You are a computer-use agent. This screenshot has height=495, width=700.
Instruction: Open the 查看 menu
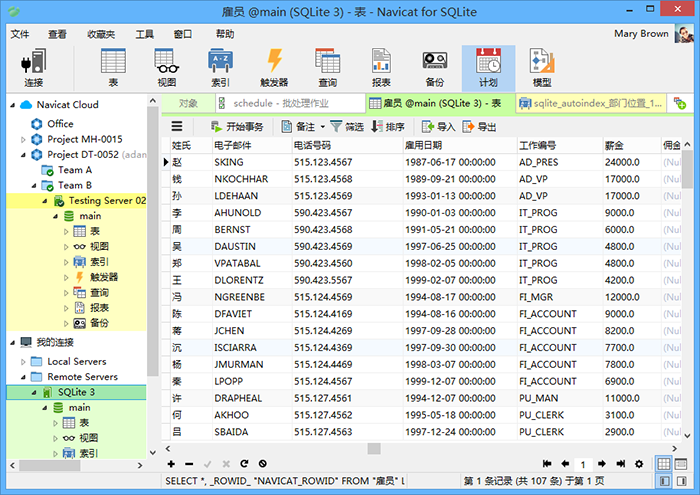(x=58, y=34)
